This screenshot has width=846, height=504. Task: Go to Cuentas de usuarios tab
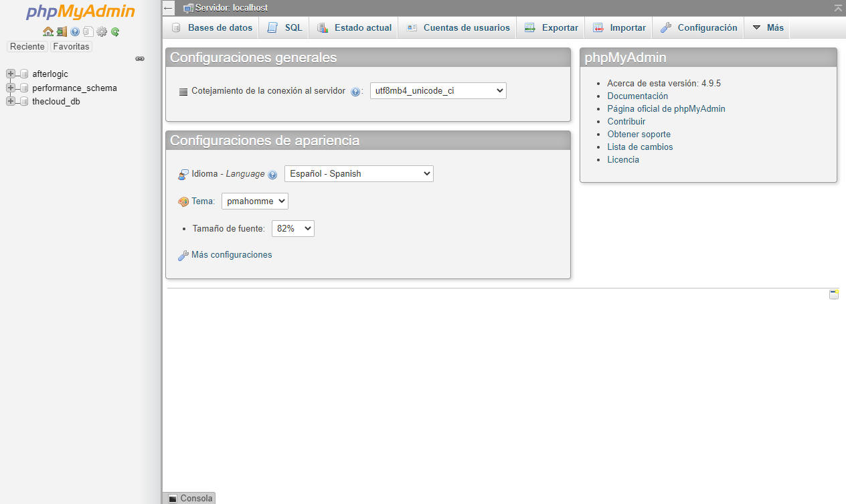tap(457, 27)
